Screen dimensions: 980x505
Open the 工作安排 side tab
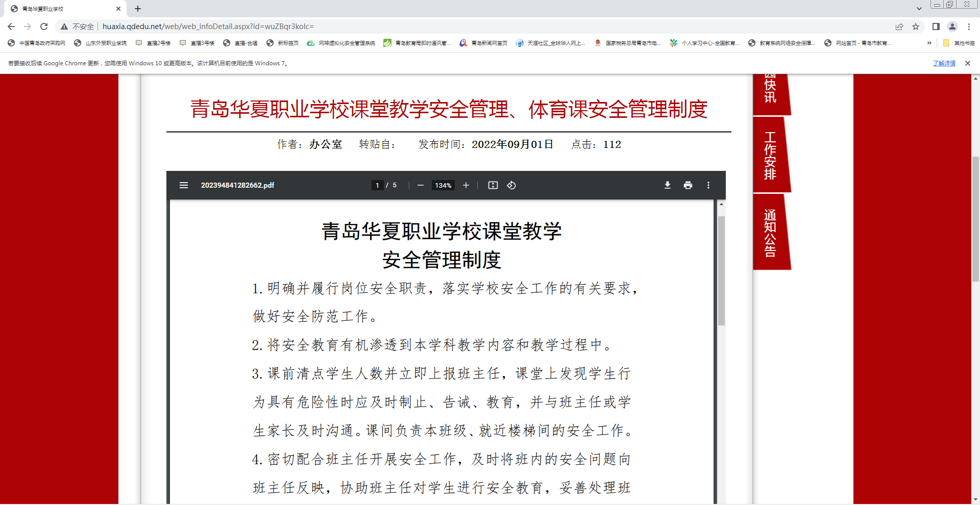coord(770,156)
